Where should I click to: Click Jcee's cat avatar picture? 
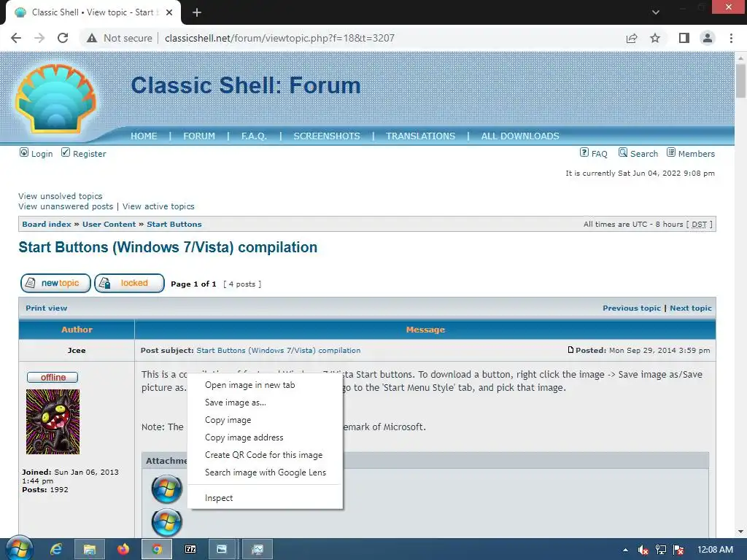(53, 421)
